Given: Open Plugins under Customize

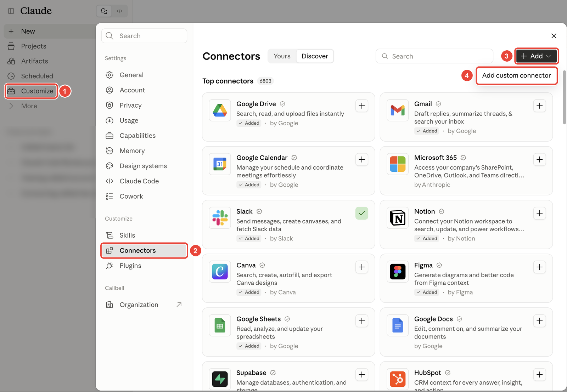Looking at the screenshot, I should [x=144, y=266].
